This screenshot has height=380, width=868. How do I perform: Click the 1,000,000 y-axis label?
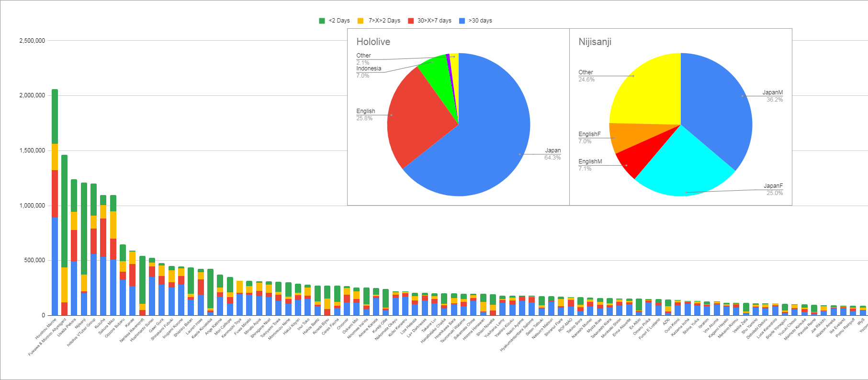tap(32, 206)
